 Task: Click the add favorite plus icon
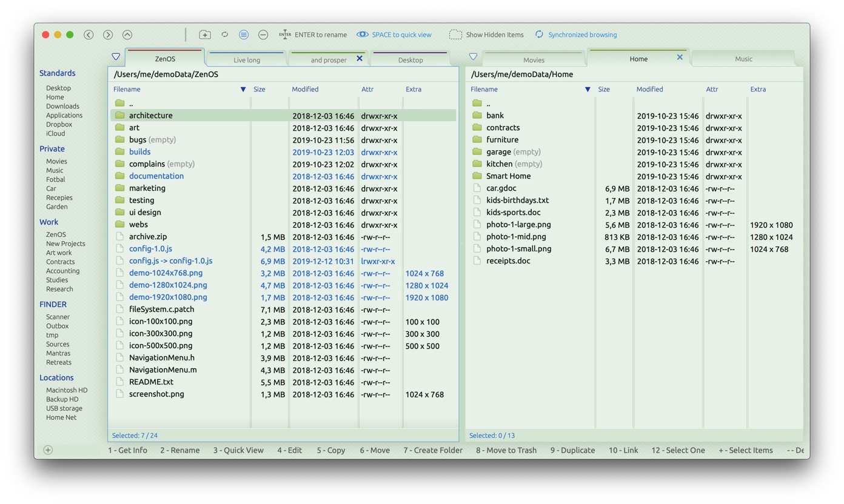click(x=48, y=450)
